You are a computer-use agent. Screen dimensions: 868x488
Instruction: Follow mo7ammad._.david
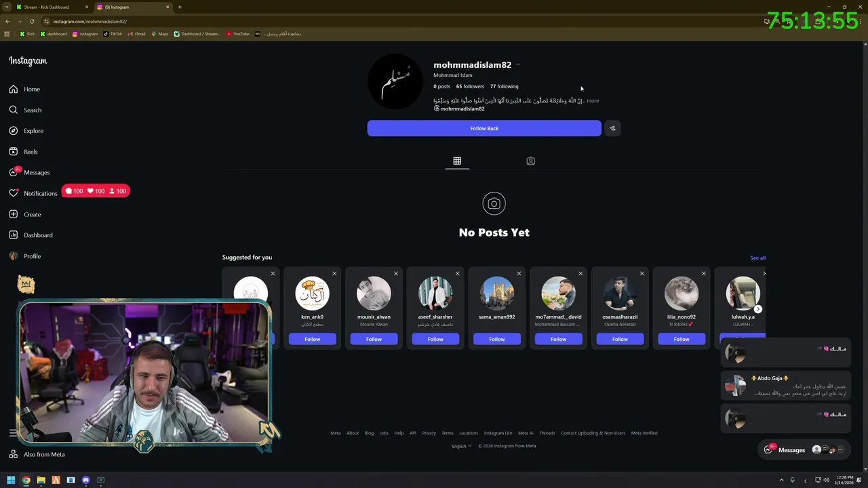point(558,339)
